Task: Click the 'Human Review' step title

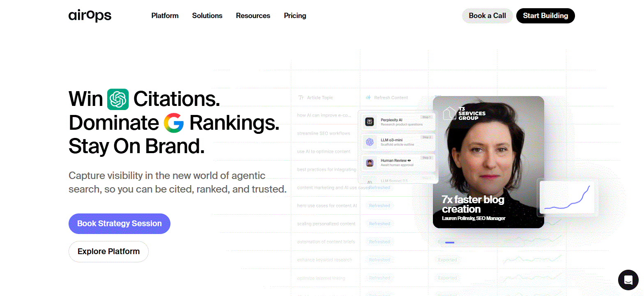Action: click(393, 161)
